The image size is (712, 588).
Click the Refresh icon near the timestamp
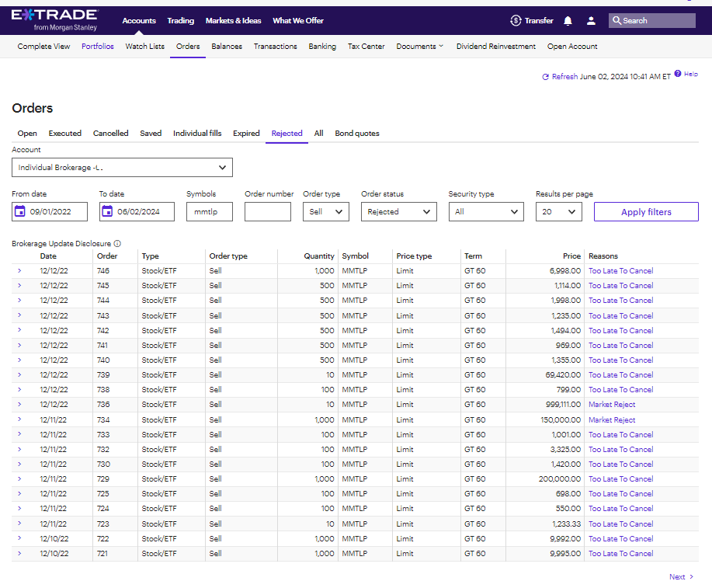pos(545,77)
